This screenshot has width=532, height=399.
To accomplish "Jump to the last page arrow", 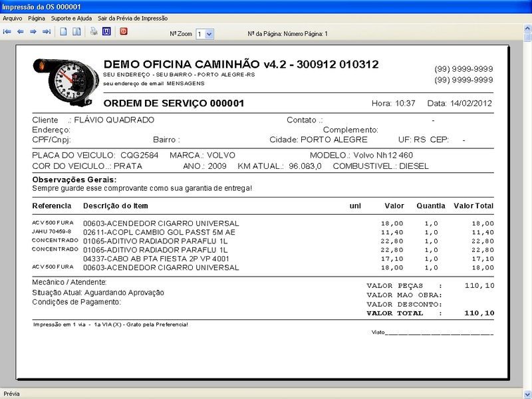I will tap(47, 31).
